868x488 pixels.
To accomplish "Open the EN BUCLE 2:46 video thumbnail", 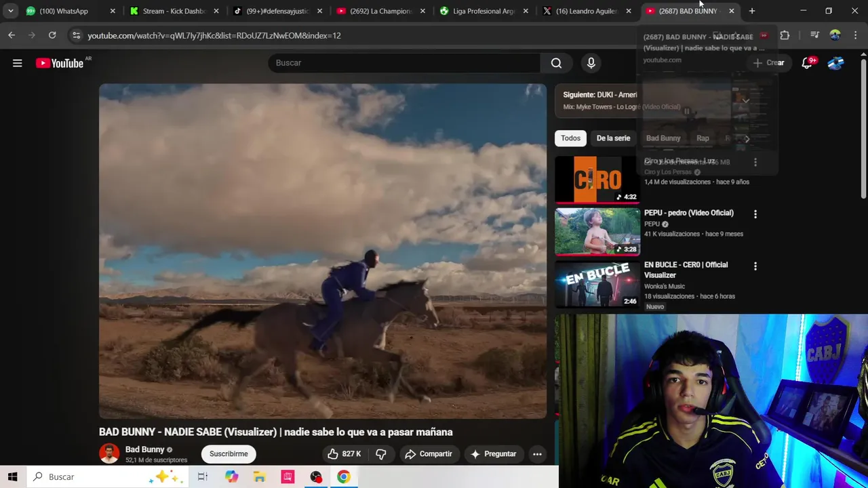I will 597,284.
